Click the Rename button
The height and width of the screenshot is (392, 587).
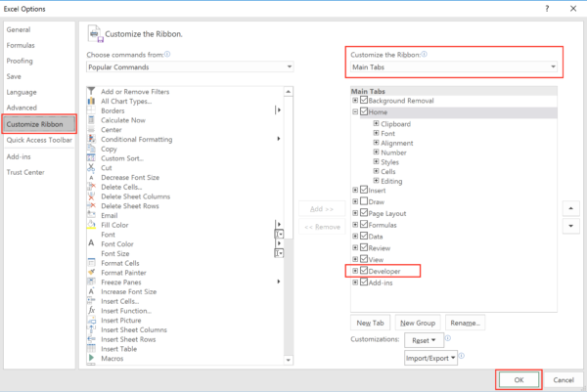[466, 323]
